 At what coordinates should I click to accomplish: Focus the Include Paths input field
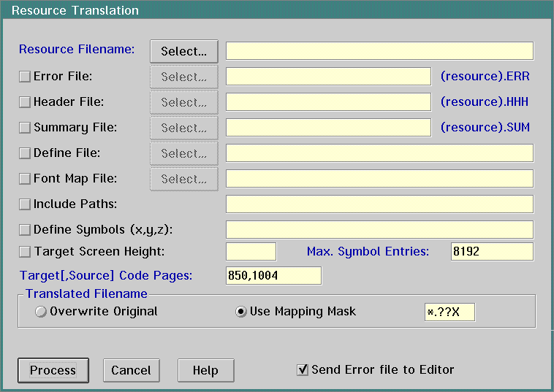(379, 204)
